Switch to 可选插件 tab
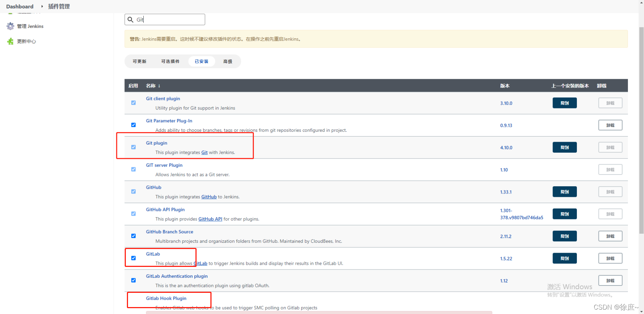 (170, 61)
